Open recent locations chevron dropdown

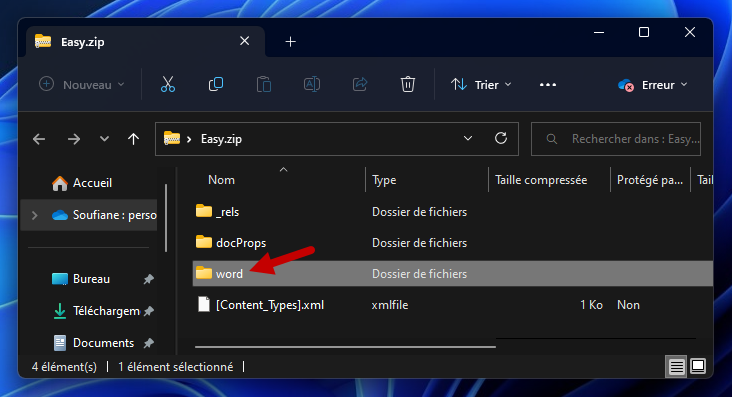[104, 139]
